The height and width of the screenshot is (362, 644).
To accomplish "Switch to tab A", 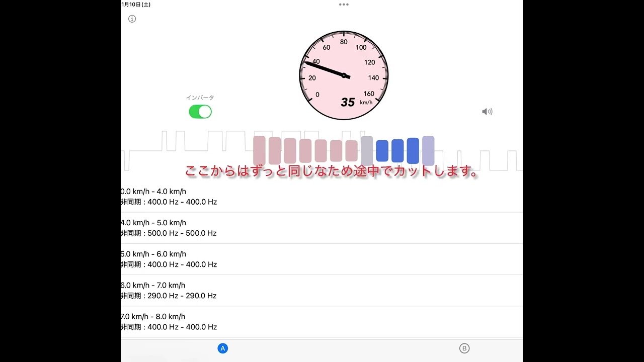I will [223, 348].
